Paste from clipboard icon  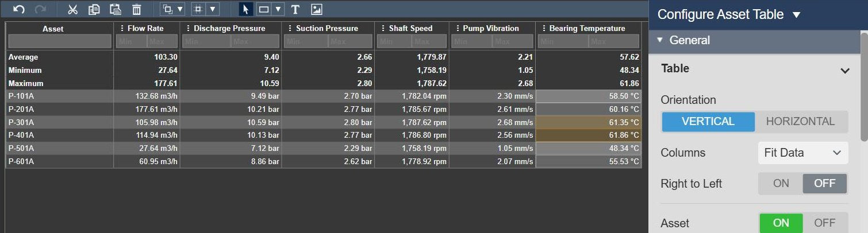(x=116, y=9)
